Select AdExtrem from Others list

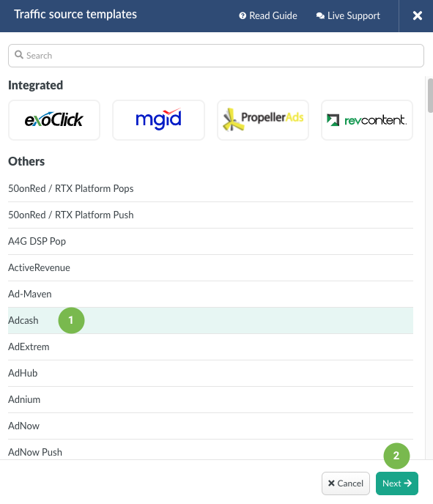[x=210, y=346]
